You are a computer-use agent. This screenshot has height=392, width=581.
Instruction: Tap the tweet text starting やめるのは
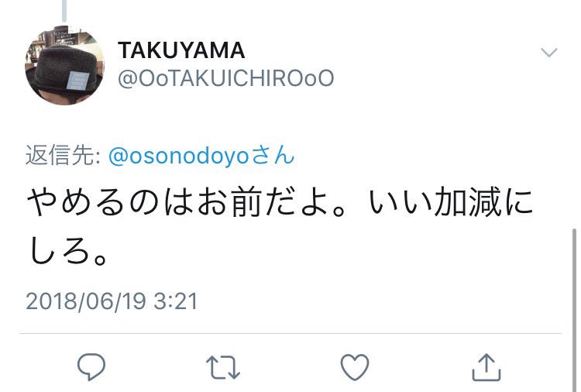click(x=280, y=227)
